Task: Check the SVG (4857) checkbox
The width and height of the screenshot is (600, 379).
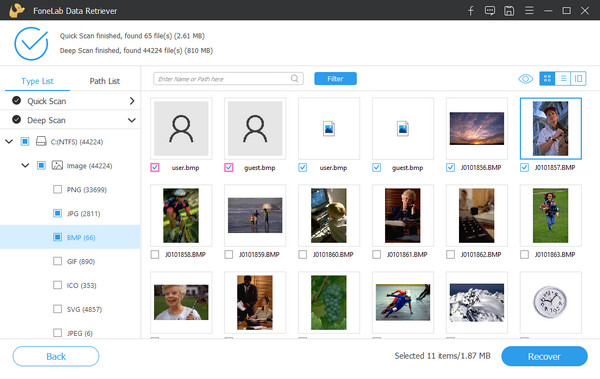Action: (x=57, y=309)
